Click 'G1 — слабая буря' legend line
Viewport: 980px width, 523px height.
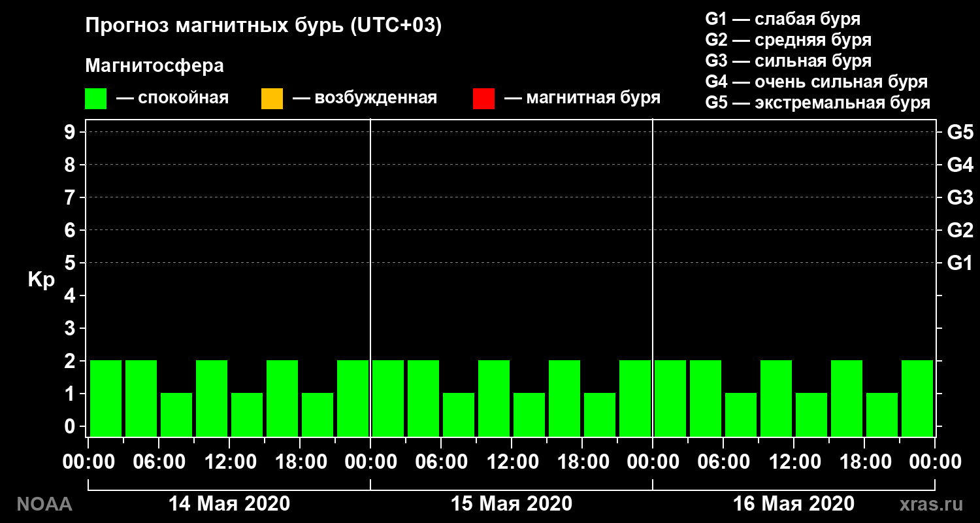pos(783,19)
